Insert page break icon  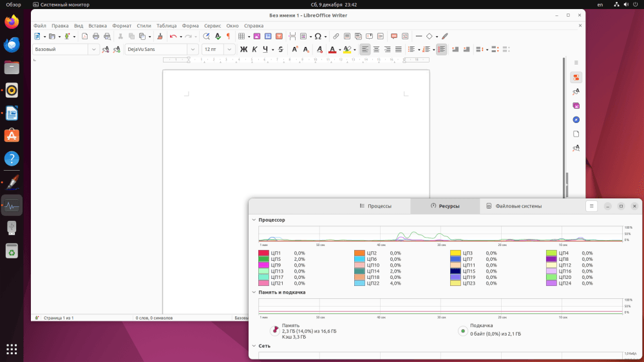[292, 36]
